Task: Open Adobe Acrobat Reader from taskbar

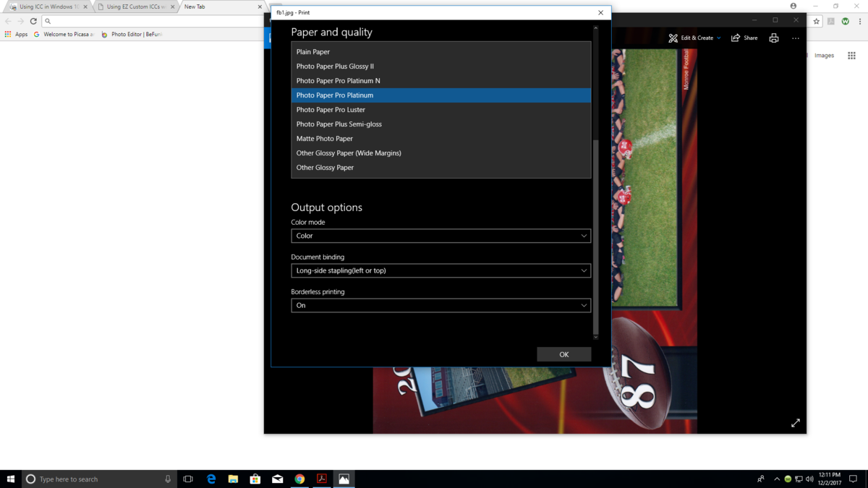Action: [x=322, y=479]
